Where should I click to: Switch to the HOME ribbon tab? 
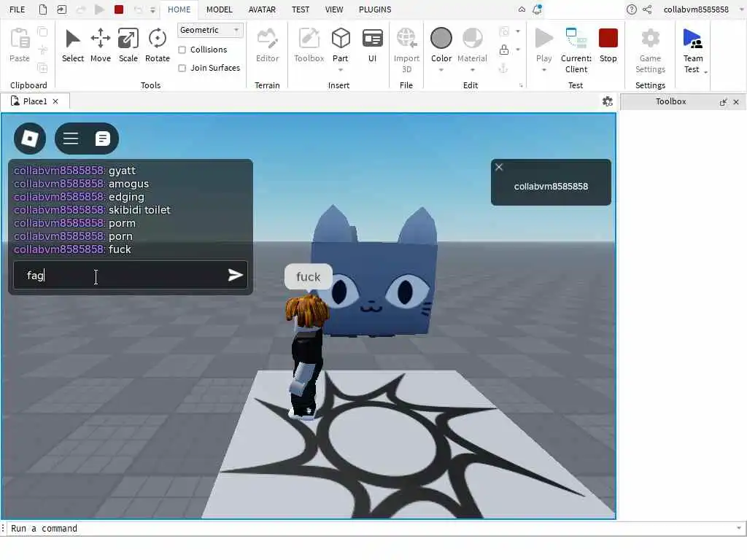pos(179,9)
